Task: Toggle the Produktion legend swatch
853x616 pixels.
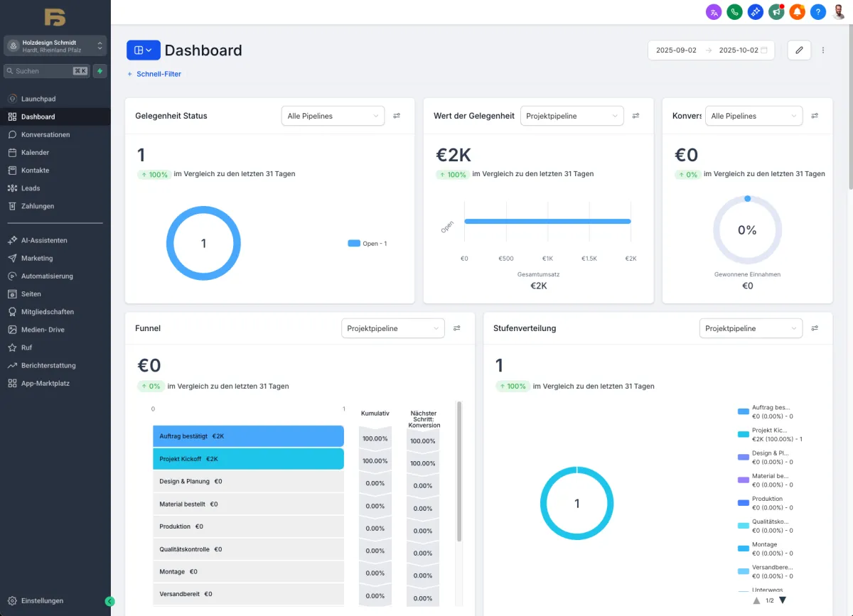Action: point(744,502)
